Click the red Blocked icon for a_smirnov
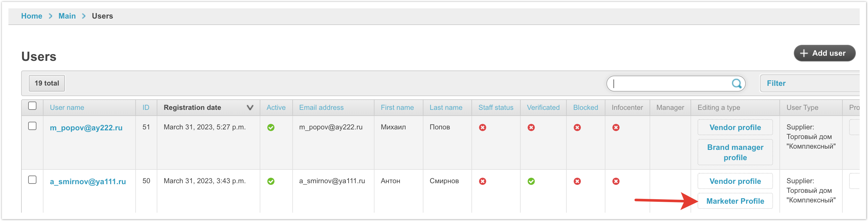Viewport: 868px width, 221px height. 577,182
